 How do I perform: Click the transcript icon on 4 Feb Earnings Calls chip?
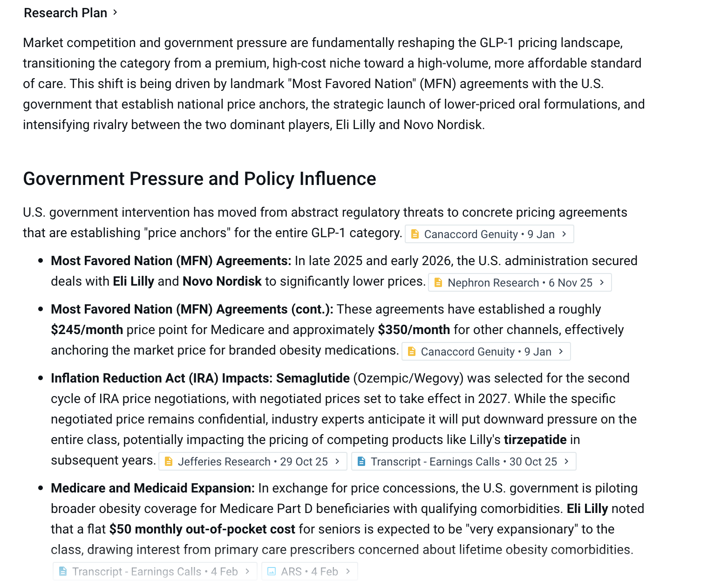coord(63,571)
